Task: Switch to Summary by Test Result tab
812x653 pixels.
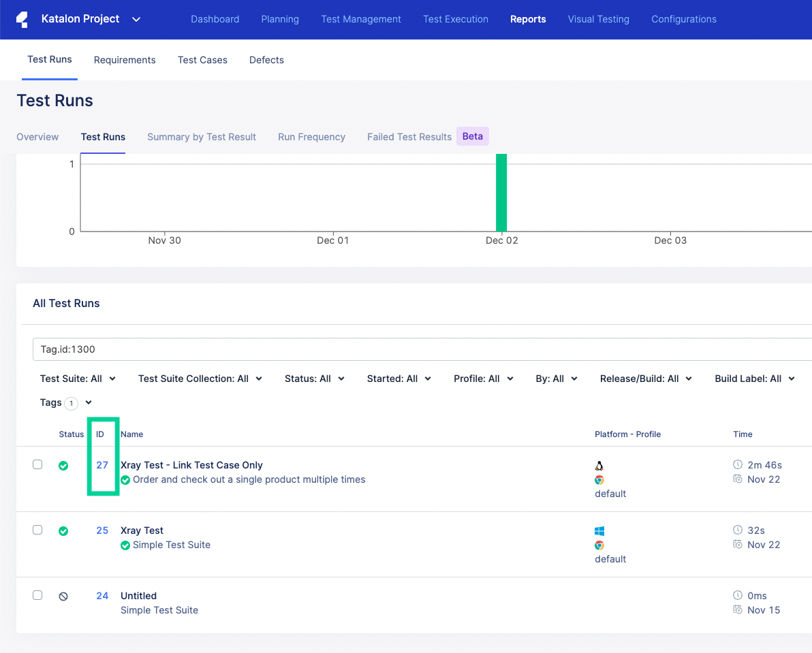Action: 202,137
